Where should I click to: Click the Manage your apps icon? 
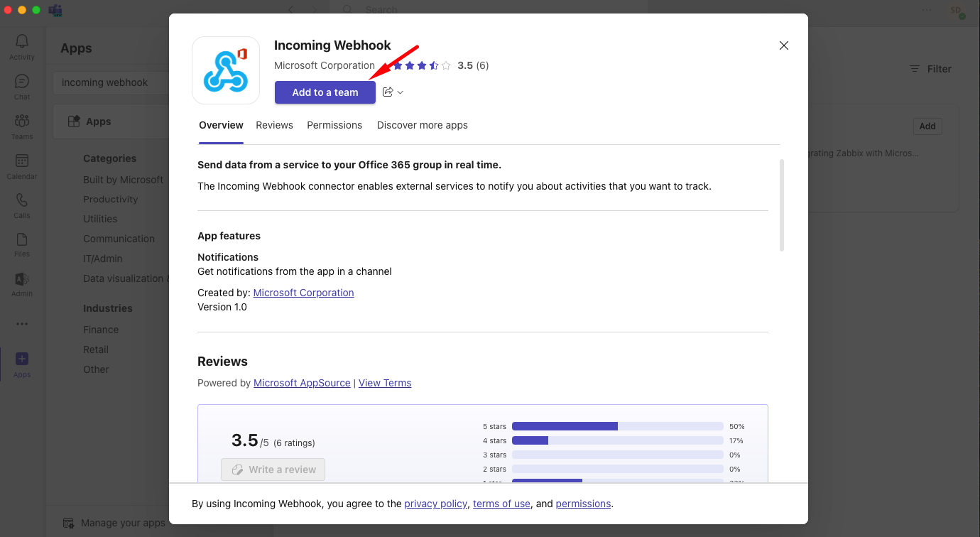pos(69,523)
